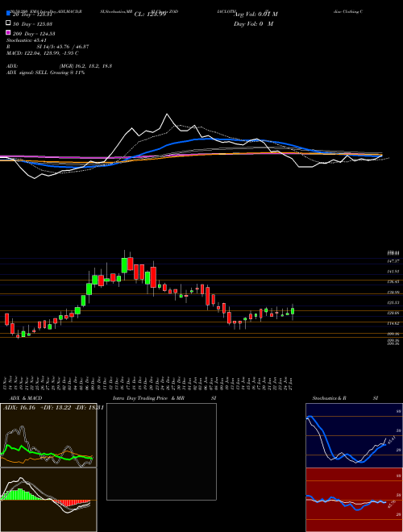Screen dimensions: 403x532
Task: Click the 'Avg Vol: 0.01 M' label
Action: [256, 15]
